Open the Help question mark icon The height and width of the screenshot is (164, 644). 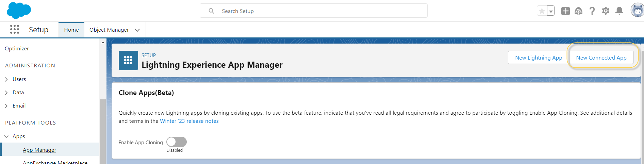pos(592,11)
